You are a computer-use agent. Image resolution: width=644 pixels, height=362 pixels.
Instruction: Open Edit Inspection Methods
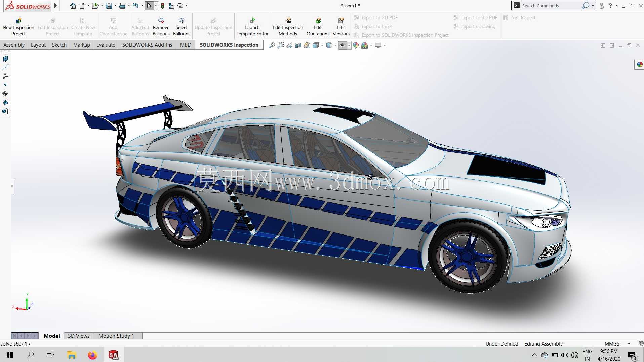[x=288, y=27]
